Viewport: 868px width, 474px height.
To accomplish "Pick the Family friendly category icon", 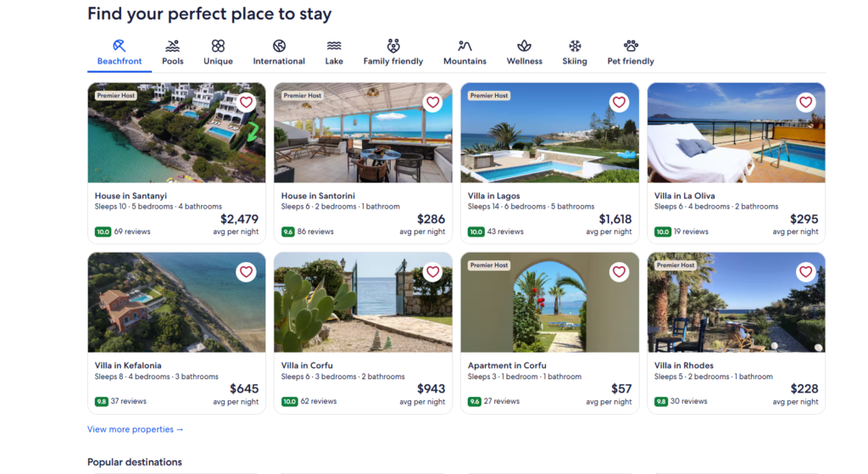I will (393, 47).
